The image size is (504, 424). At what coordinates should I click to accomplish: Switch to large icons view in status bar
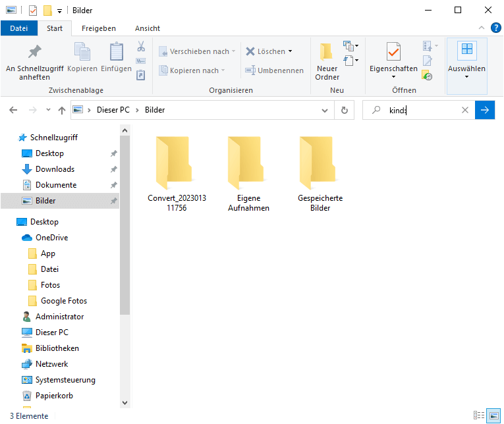pyautogui.click(x=492, y=416)
